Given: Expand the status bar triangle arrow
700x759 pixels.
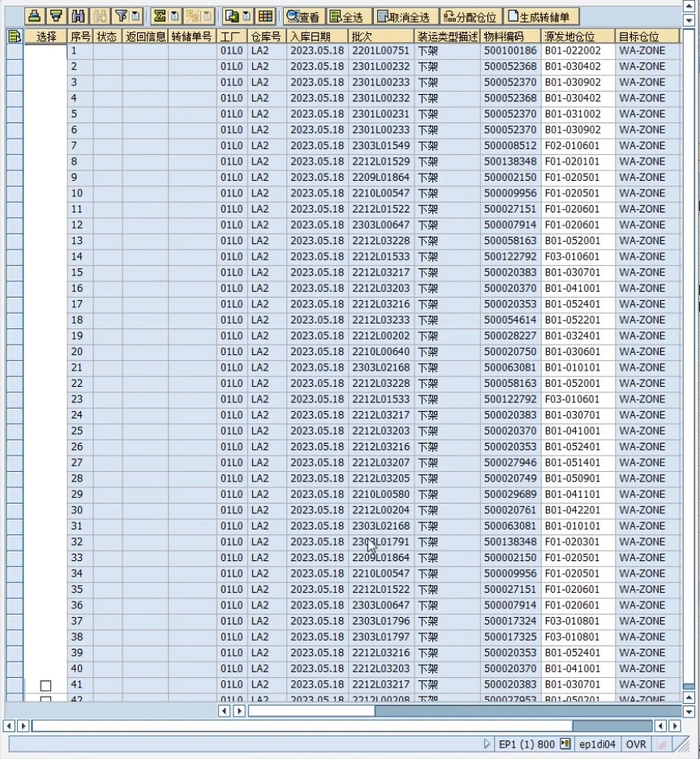Looking at the screenshot, I should 487,744.
